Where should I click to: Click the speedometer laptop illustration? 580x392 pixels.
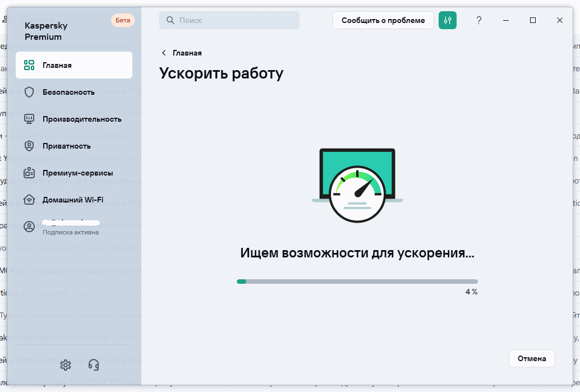coord(357,185)
